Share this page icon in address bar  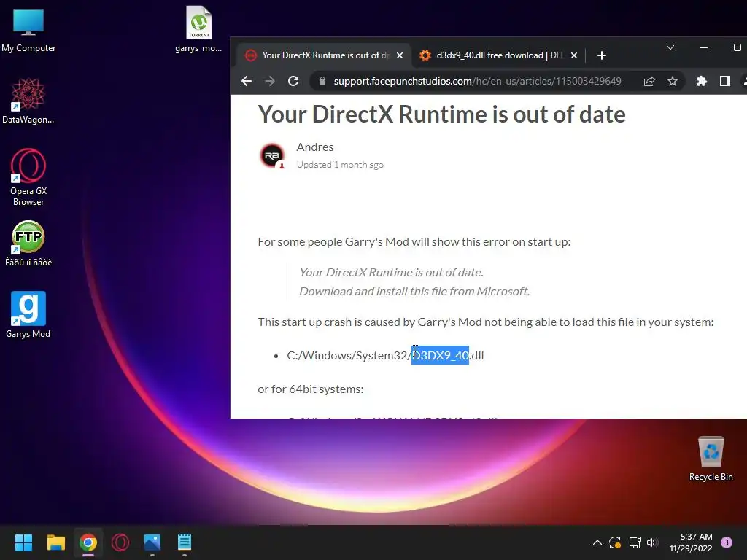pos(649,82)
